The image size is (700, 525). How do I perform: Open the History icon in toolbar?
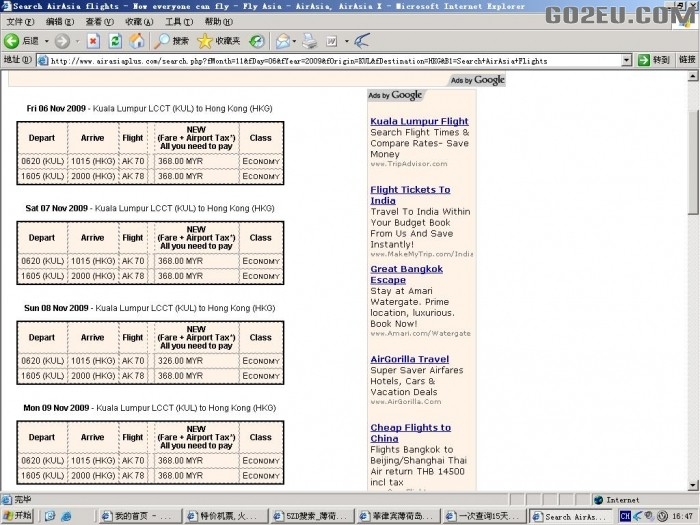pyautogui.click(x=257, y=41)
